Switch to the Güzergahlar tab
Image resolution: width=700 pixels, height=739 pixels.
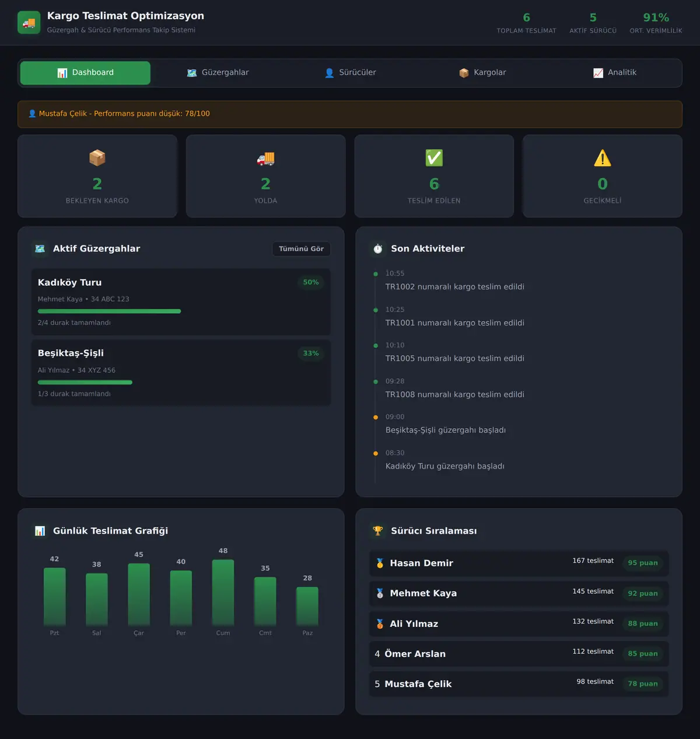pos(218,73)
